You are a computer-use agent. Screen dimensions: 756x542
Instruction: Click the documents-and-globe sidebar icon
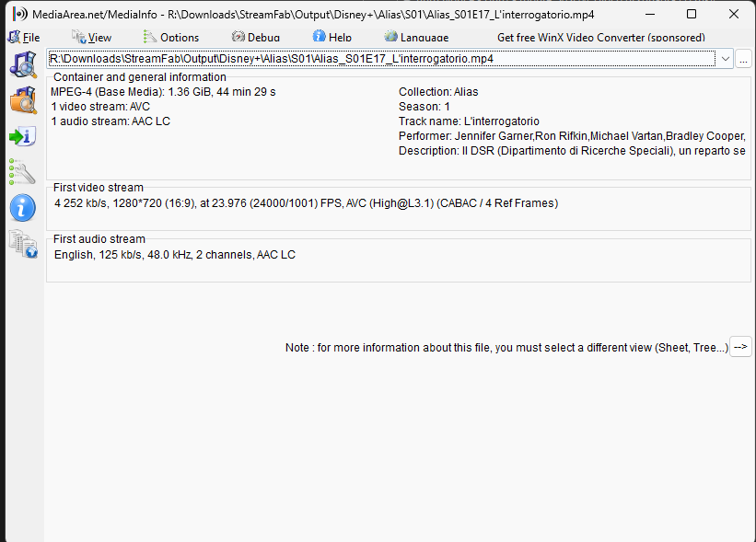(x=23, y=244)
